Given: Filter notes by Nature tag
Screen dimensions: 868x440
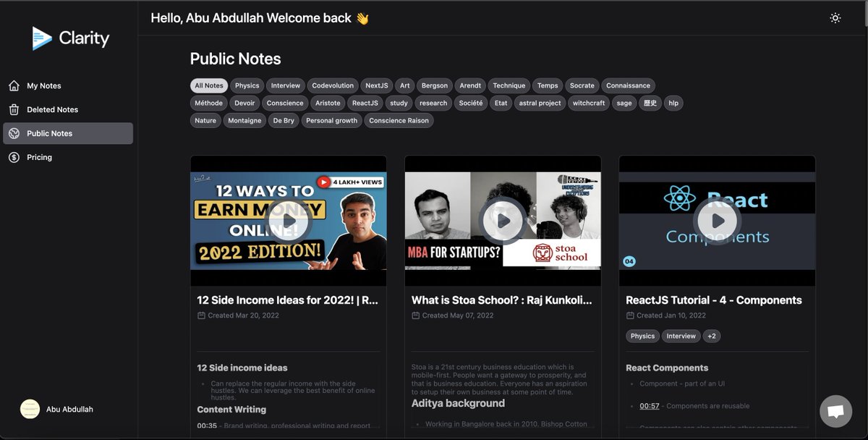Looking at the screenshot, I should pyautogui.click(x=205, y=120).
